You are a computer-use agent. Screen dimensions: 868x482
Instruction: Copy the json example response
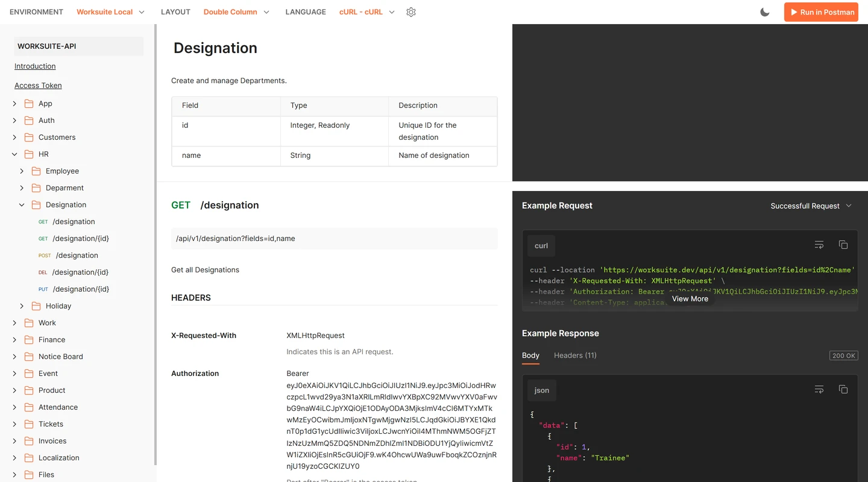point(843,389)
